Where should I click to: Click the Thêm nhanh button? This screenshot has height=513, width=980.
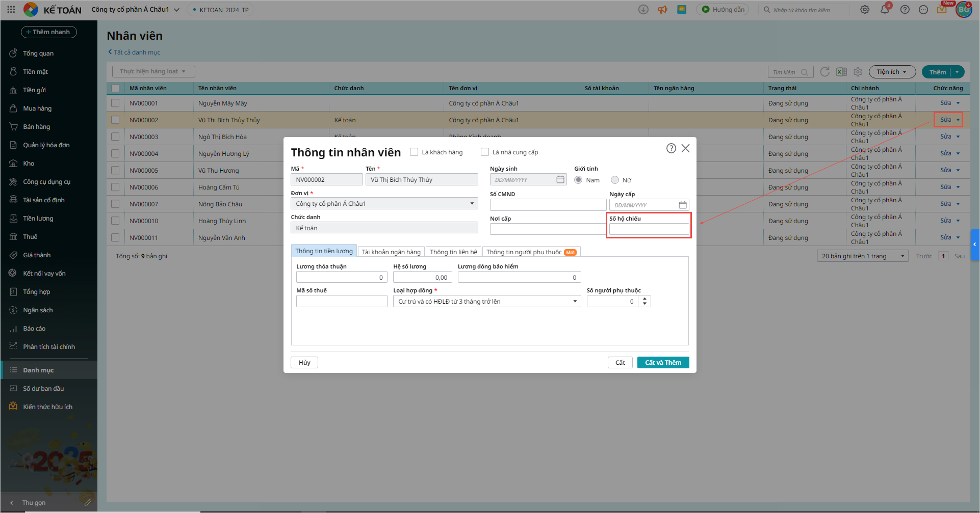pos(49,32)
